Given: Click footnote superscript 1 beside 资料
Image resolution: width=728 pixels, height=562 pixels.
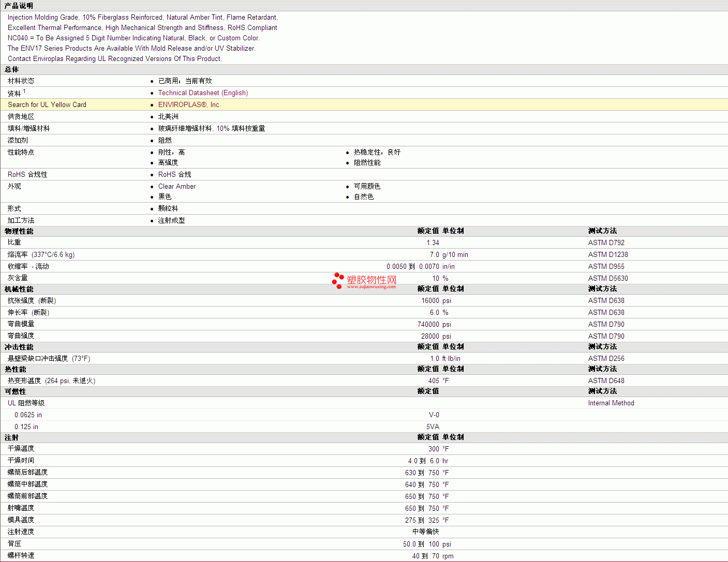Looking at the screenshot, I should coord(24,91).
